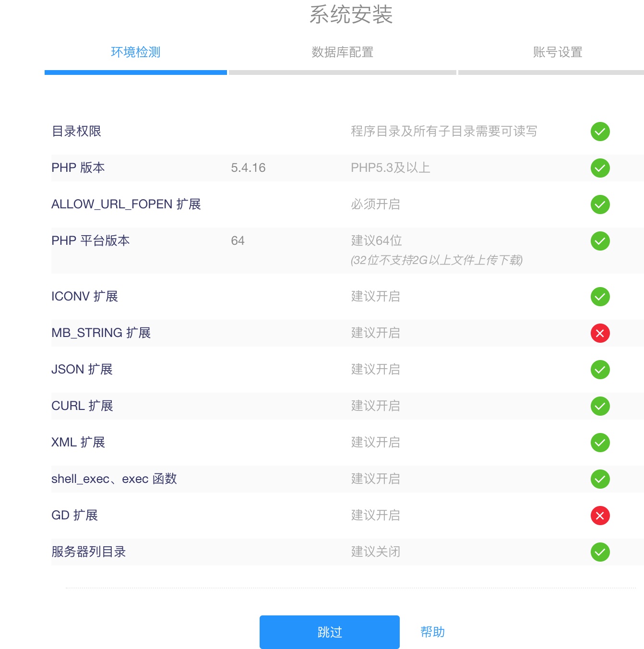Click the XML 扩展 status check icon
The width and height of the screenshot is (644, 649).
pos(600,443)
